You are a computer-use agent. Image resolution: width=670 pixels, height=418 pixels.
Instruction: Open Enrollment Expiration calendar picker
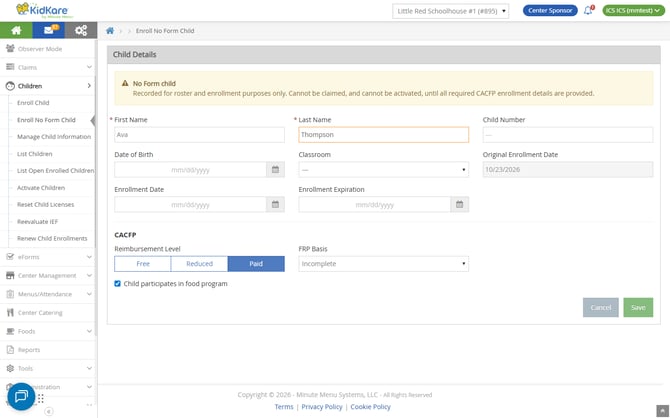pyautogui.click(x=459, y=204)
